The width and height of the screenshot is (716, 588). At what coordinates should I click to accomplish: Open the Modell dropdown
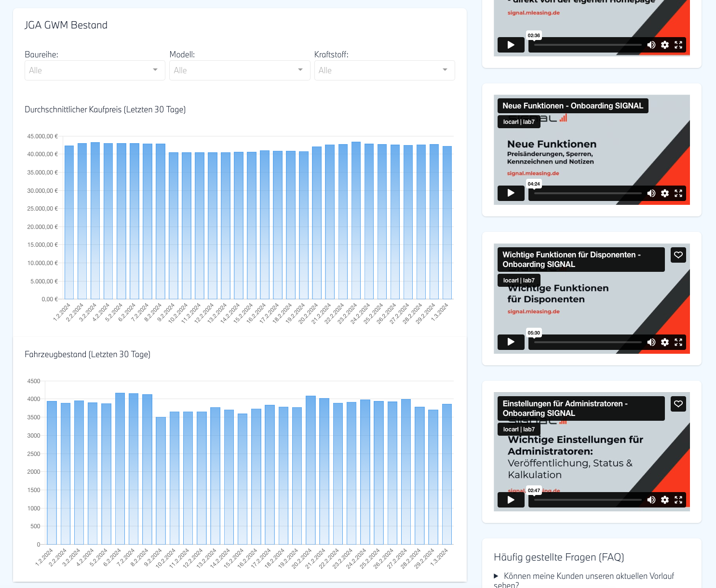(x=239, y=70)
